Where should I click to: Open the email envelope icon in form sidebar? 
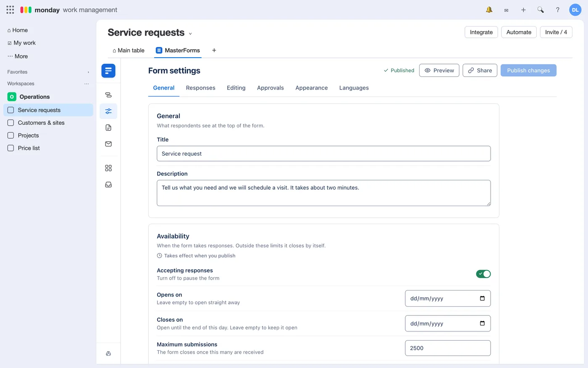[x=108, y=144]
